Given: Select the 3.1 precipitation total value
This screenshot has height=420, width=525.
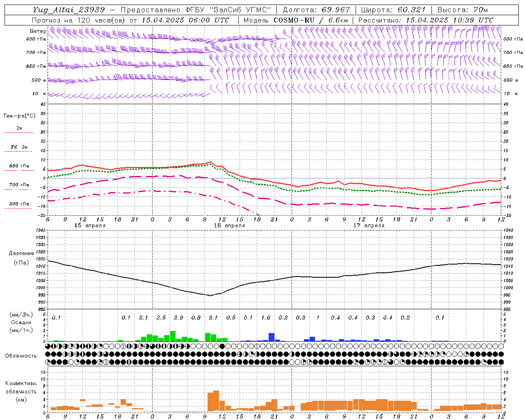Looking at the screenshot, I should click(x=213, y=317).
